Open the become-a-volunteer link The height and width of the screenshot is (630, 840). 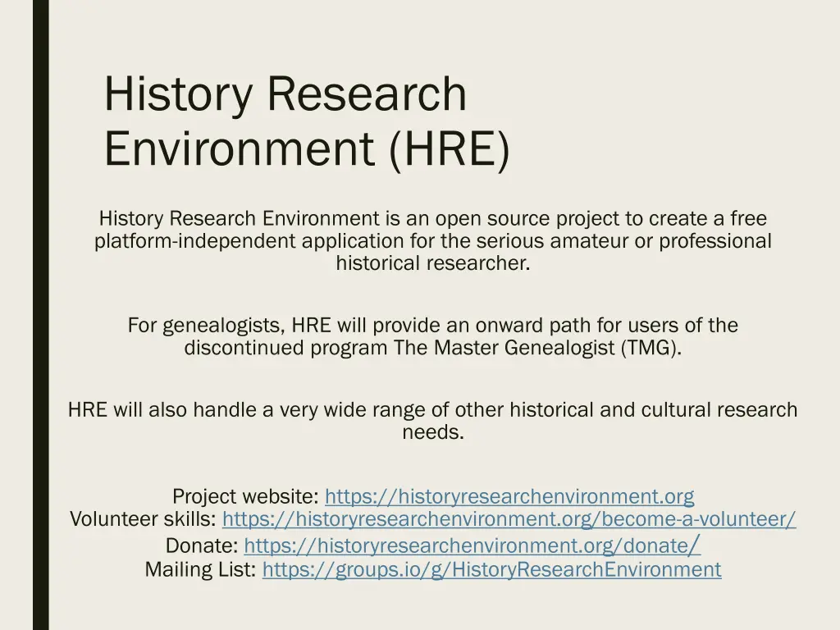[x=509, y=519]
